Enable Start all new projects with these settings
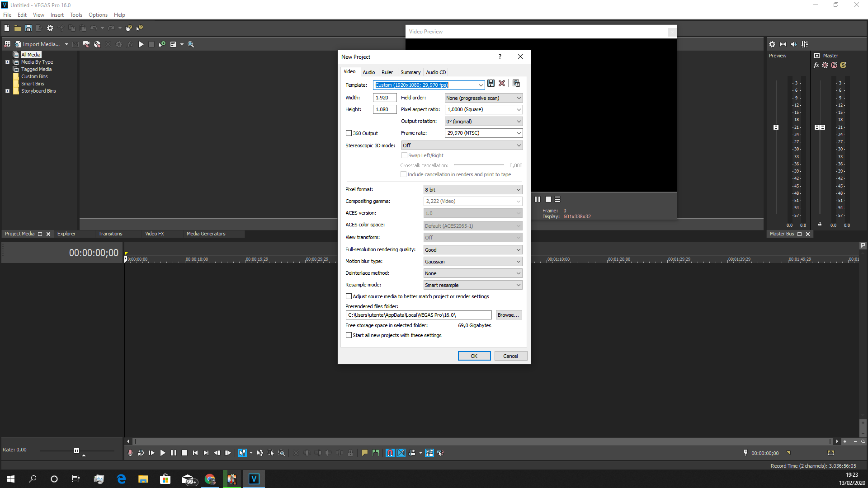Viewport: 868px width, 488px height. pyautogui.click(x=349, y=335)
